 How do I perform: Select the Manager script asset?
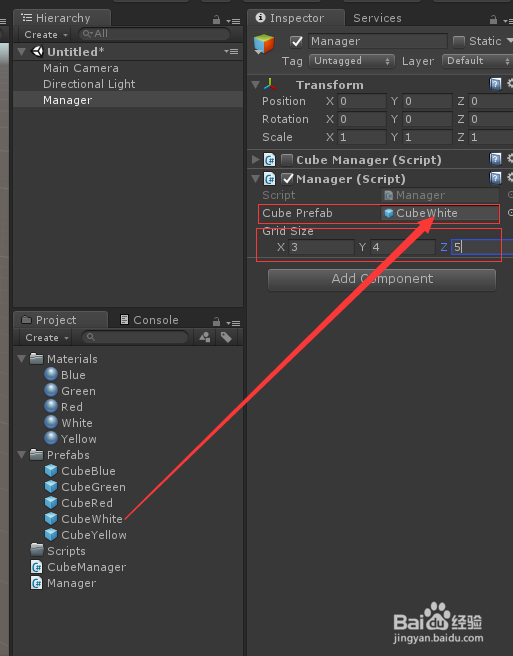pyautogui.click(x=71, y=583)
